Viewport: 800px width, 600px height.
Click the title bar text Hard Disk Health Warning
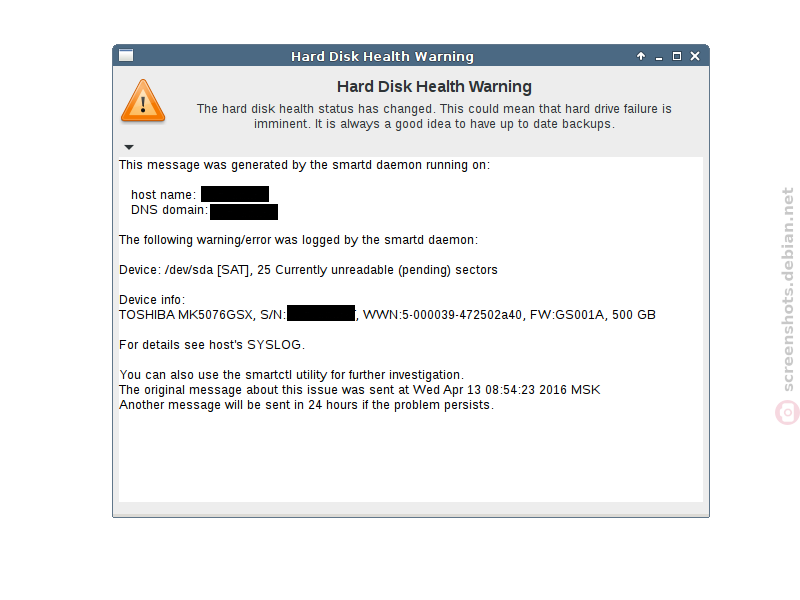(x=382, y=56)
